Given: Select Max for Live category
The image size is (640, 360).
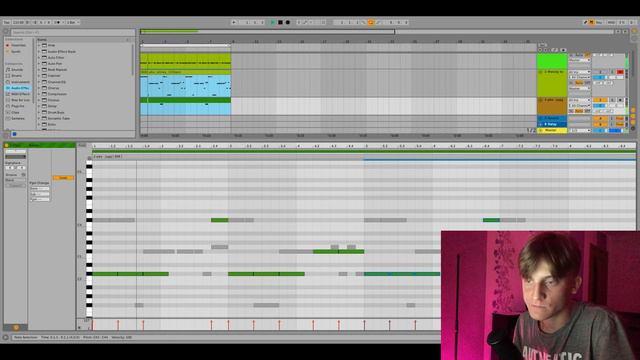Looking at the screenshot, I should point(18,100).
